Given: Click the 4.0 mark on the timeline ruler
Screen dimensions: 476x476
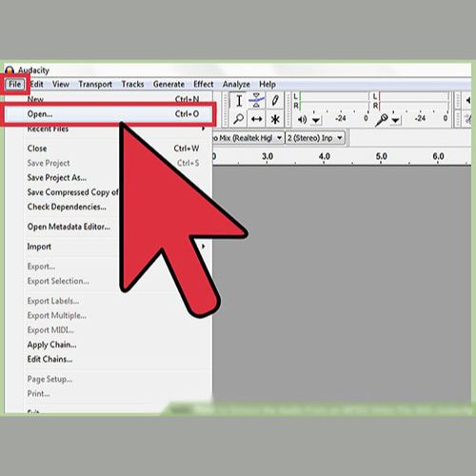Looking at the screenshot, I should (325, 156).
